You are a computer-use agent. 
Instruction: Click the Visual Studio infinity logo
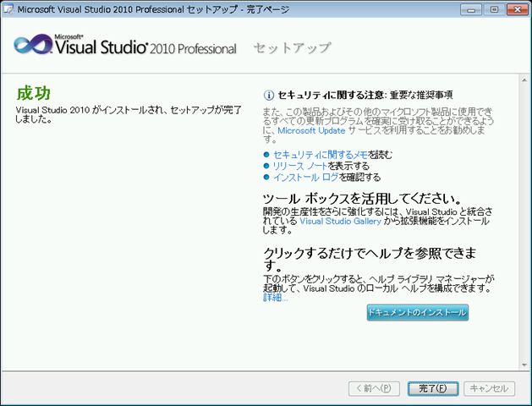(32, 46)
